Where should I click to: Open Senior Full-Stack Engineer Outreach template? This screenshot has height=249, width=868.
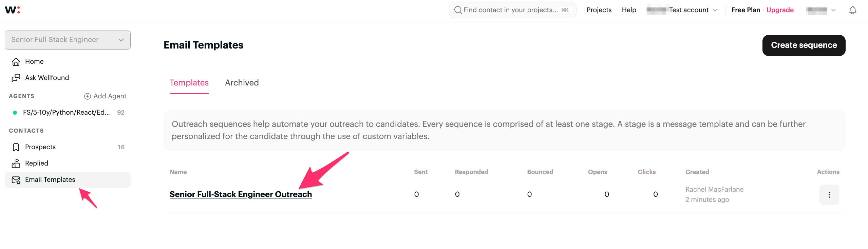coord(241,194)
